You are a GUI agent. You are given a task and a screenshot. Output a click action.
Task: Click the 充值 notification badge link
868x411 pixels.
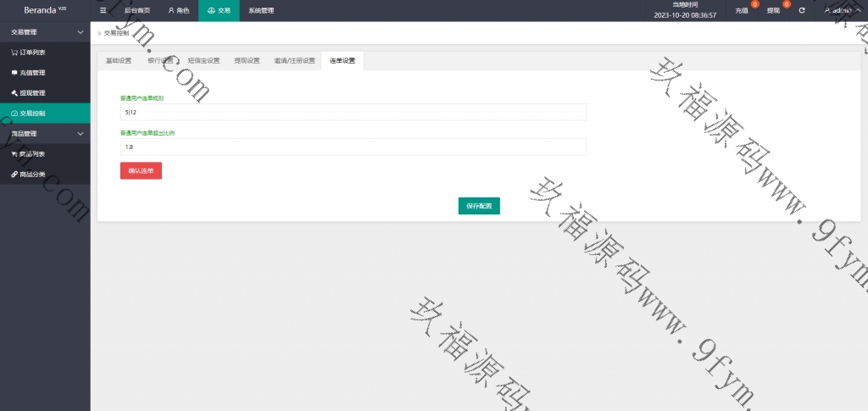coord(743,11)
